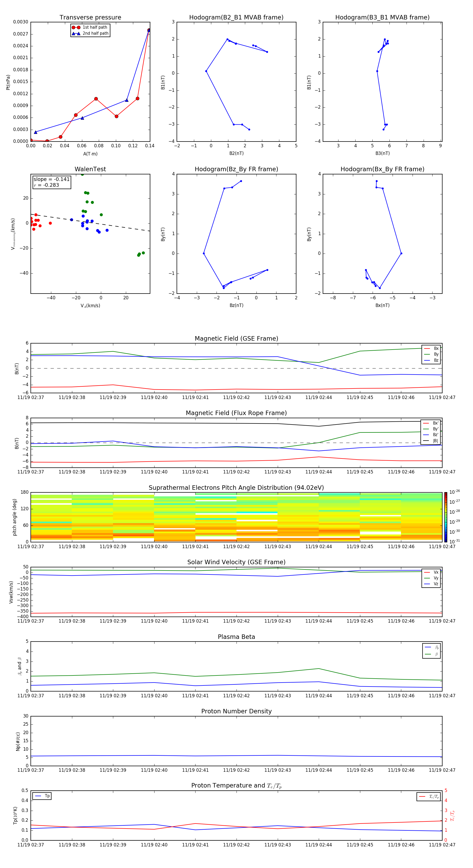Click the "Vsw(km/s)" y-axis label

point(11,592)
